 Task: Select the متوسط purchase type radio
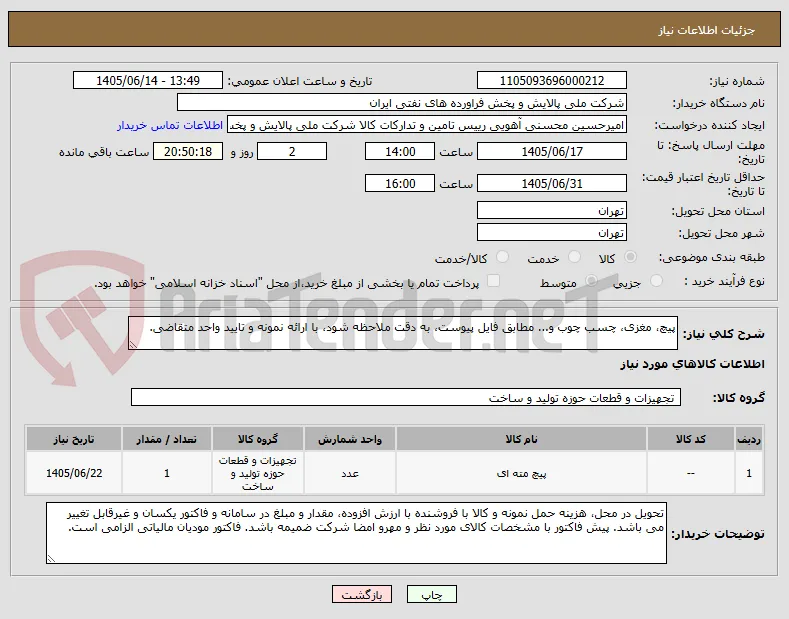tap(591, 281)
